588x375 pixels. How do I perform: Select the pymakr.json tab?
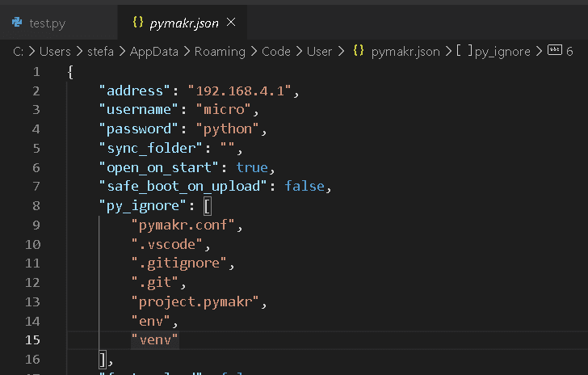[x=184, y=23]
